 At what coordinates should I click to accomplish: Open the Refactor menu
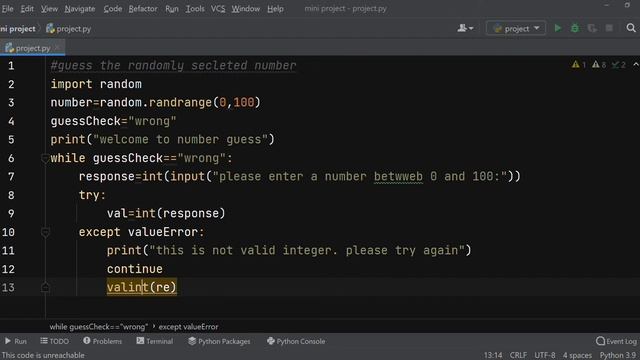(x=143, y=9)
